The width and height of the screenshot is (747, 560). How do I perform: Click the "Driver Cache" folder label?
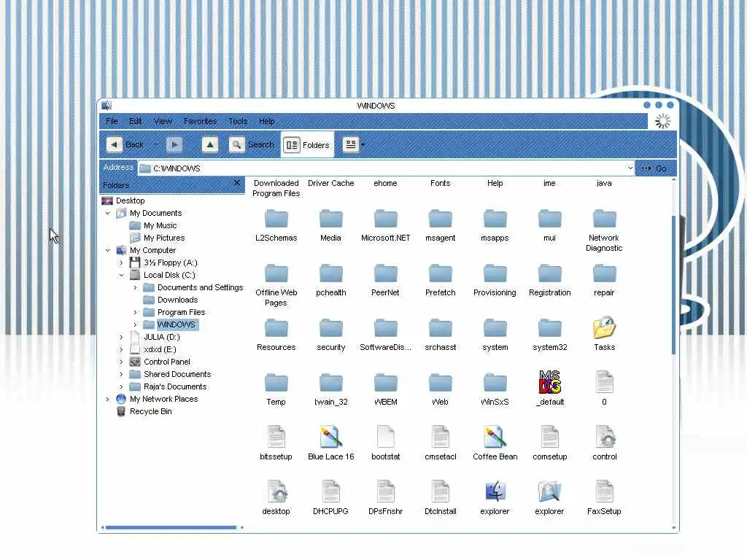click(330, 183)
